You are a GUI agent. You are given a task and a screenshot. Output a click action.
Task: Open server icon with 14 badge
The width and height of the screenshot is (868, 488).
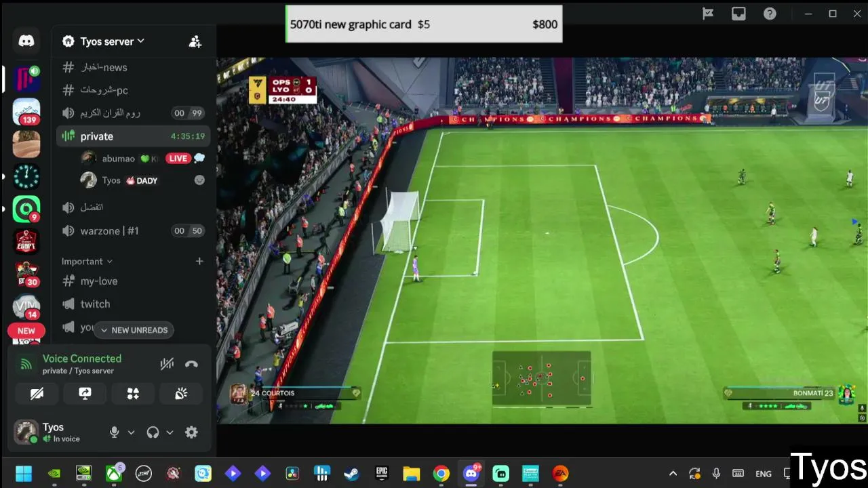pos(26,306)
